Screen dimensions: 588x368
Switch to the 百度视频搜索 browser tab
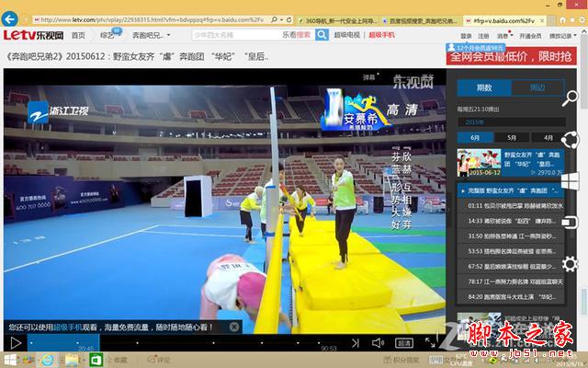pyautogui.click(x=421, y=20)
